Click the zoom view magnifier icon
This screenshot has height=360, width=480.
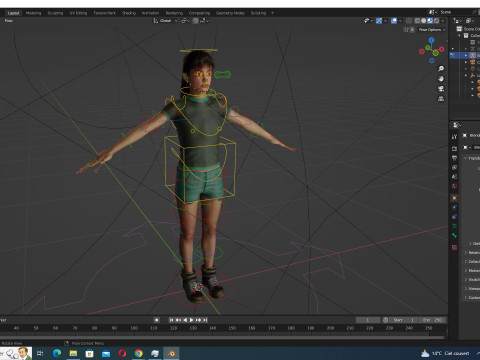tap(441, 69)
